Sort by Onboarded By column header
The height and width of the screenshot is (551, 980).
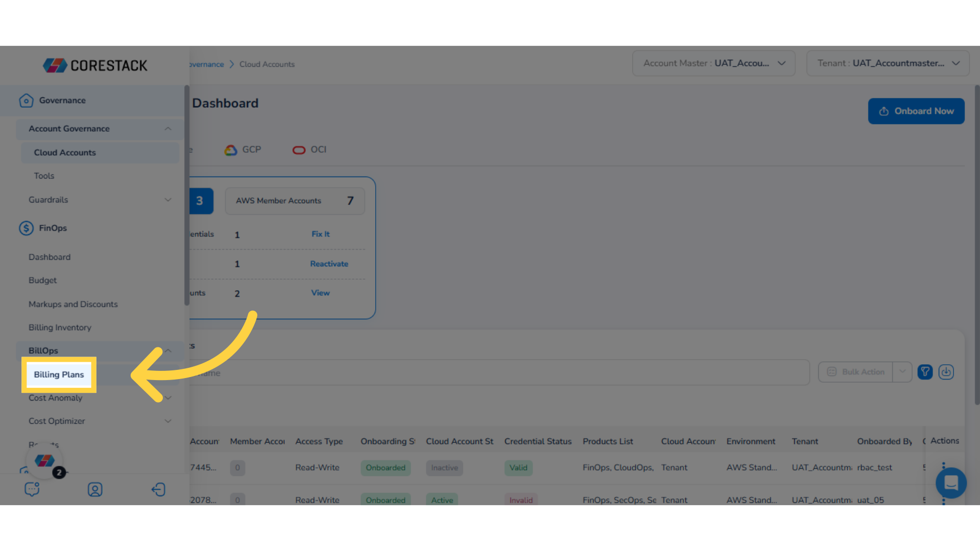[885, 441]
